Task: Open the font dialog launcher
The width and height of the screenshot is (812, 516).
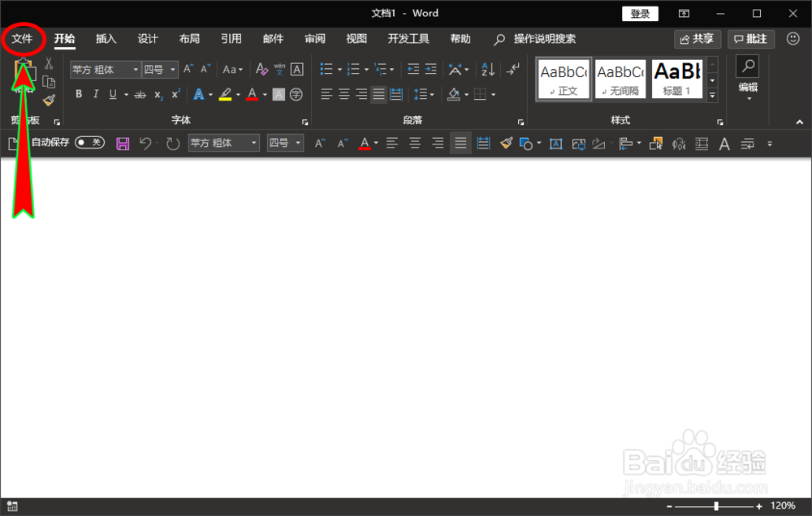Action: [x=305, y=123]
